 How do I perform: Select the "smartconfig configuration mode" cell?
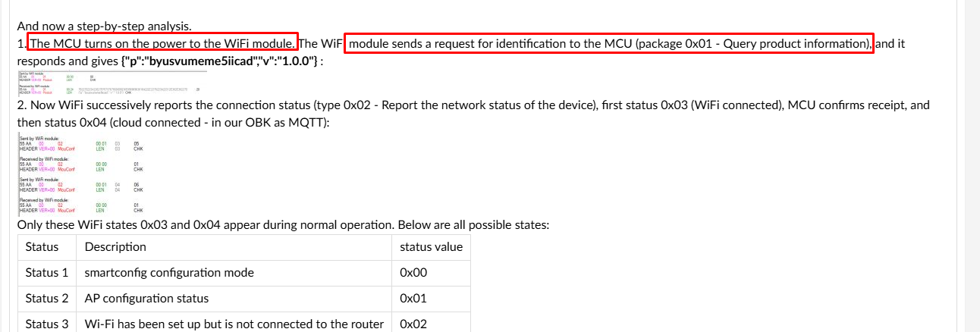[169, 273]
